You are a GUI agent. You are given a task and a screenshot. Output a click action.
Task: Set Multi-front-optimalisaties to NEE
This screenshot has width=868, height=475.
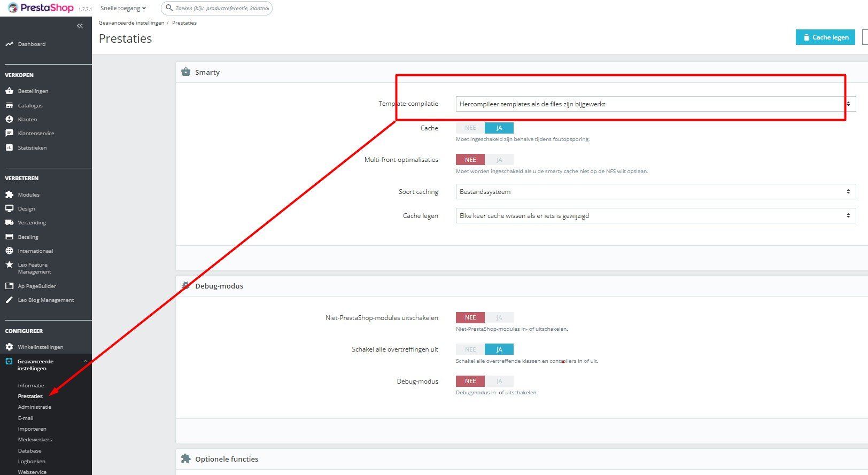pos(470,160)
